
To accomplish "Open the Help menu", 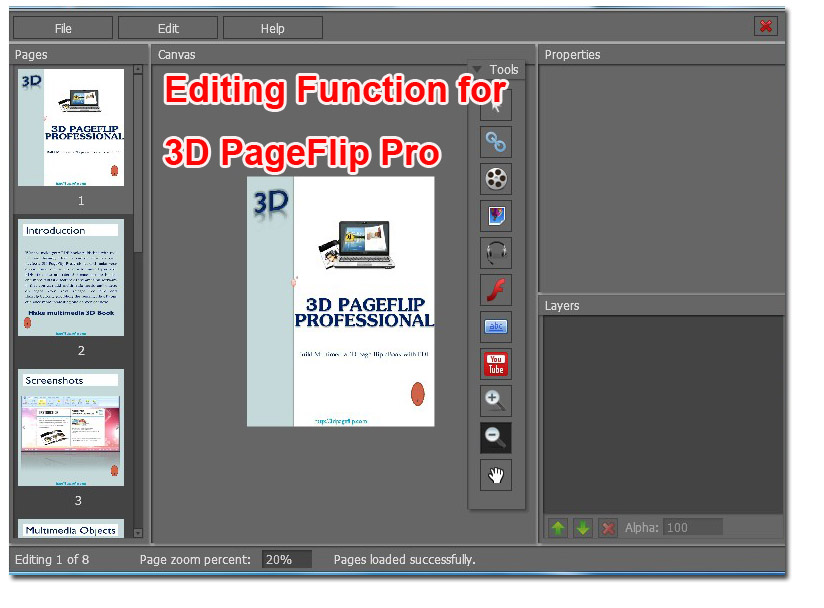I will (273, 28).
